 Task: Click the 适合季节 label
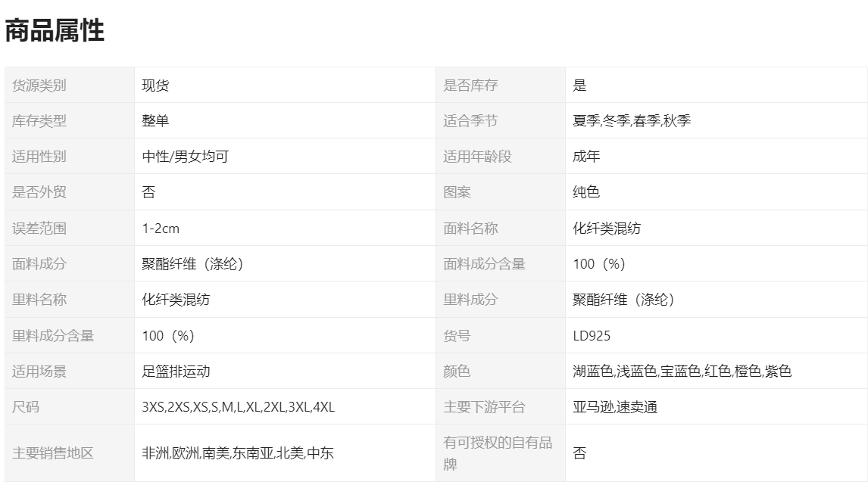click(470, 121)
